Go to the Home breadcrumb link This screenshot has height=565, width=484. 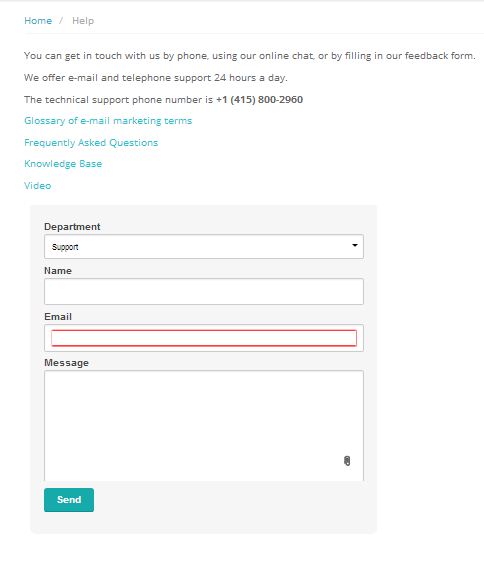click(38, 21)
